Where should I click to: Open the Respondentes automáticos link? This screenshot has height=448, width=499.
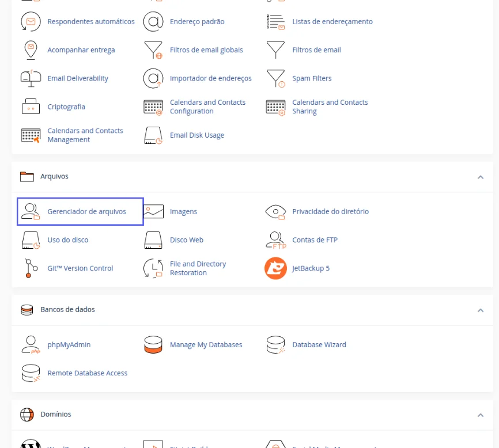91,22
